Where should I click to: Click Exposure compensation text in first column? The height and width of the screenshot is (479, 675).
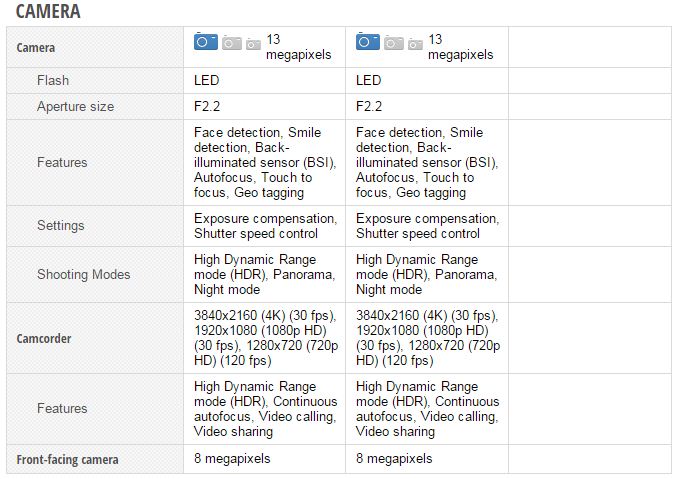[x=265, y=218]
